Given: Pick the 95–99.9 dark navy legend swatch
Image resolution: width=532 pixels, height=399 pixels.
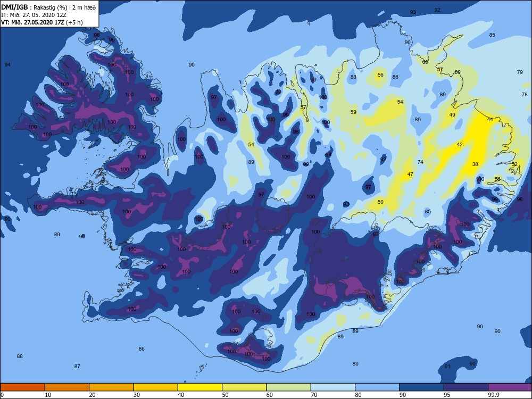Looking at the screenshot, I should click(x=466, y=387).
